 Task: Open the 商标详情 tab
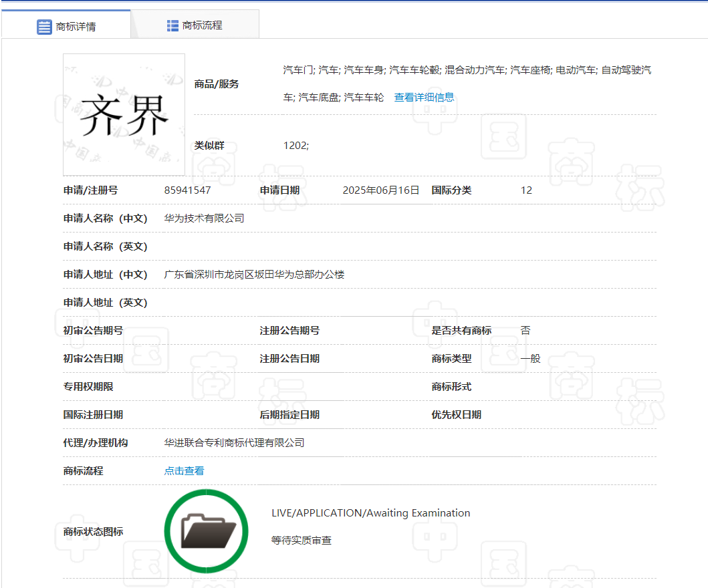tap(66, 25)
